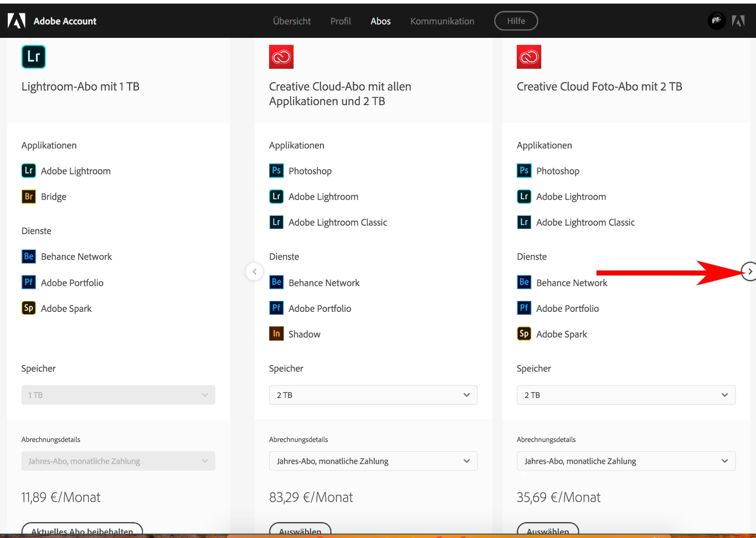The image size is (756, 538).
Task: Show previous plans with left carousel arrow
Action: pyautogui.click(x=255, y=271)
